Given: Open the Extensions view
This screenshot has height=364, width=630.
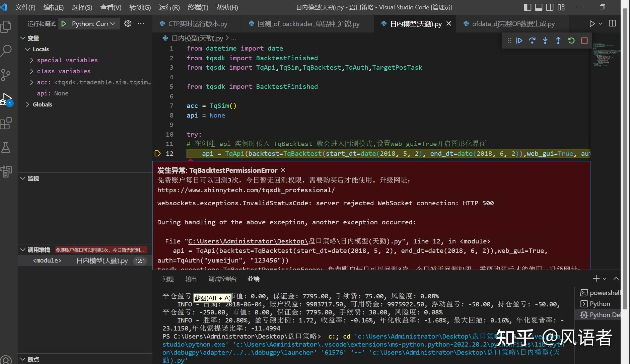Looking at the screenshot, I should pyautogui.click(x=6, y=123).
